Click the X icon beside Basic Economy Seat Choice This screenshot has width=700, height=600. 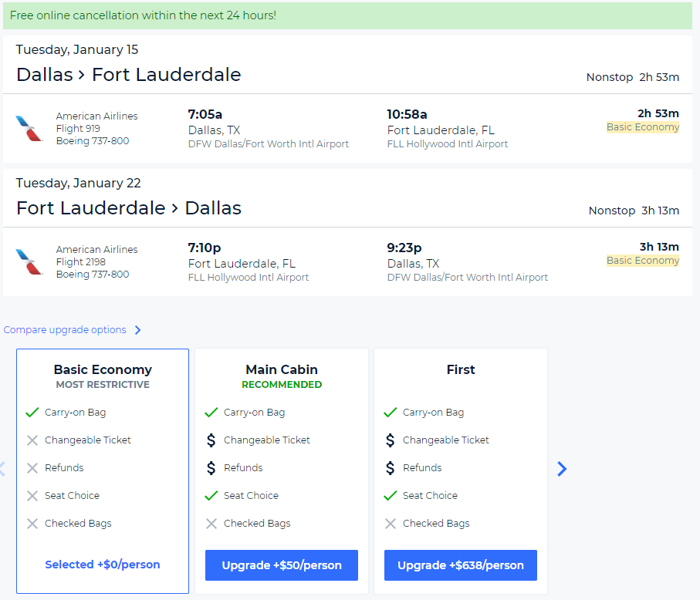pos(32,496)
